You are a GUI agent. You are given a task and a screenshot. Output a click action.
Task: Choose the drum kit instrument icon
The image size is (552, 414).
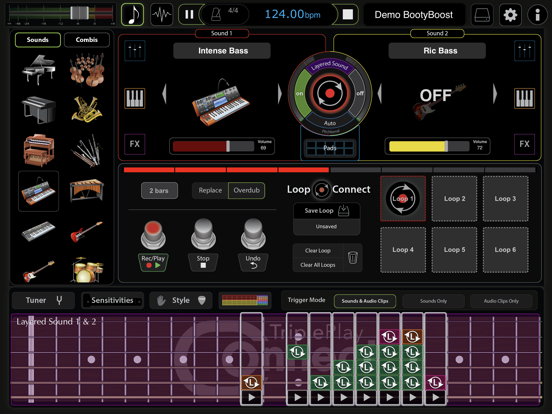coord(87,269)
